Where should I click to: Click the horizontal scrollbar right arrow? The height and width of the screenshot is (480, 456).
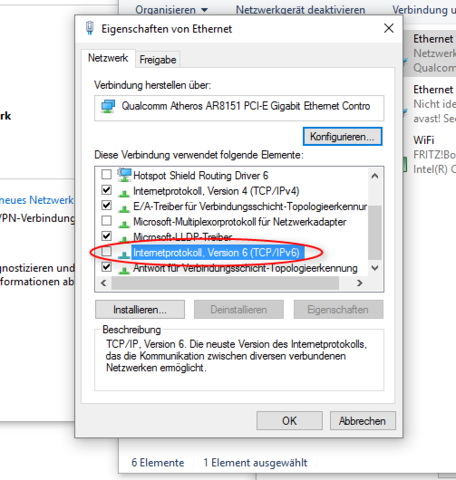click(x=359, y=283)
